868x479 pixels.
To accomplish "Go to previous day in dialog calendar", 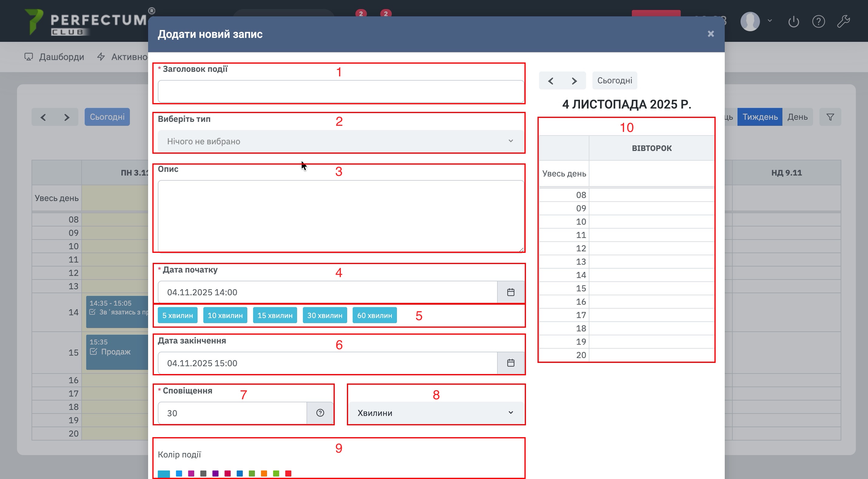I will pyautogui.click(x=551, y=81).
